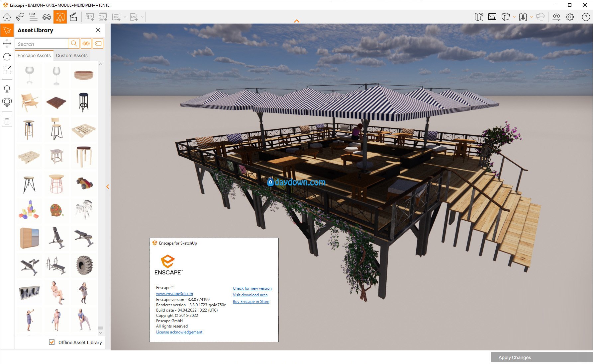
Task: Select the tractor tire asset
Action: pyautogui.click(x=84, y=265)
